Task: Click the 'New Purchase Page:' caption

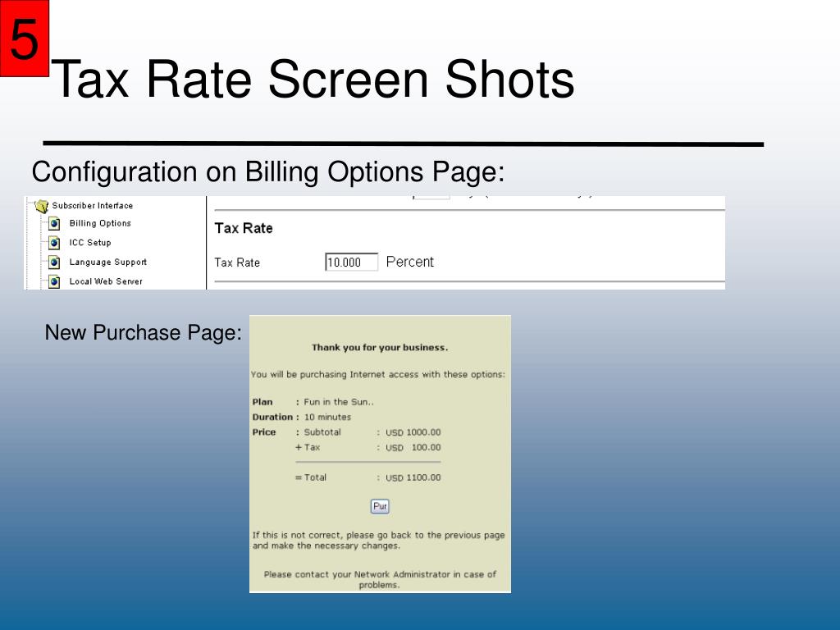Action: [x=143, y=333]
